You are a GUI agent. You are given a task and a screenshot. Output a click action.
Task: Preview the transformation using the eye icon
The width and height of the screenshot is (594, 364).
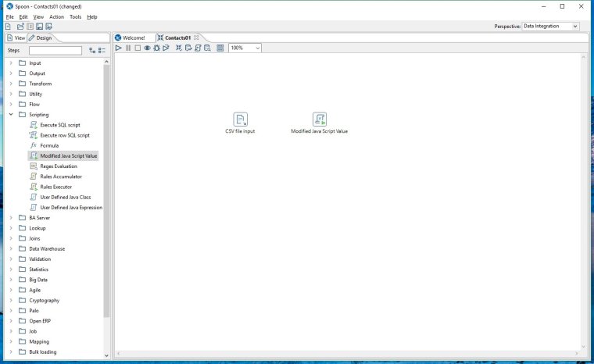click(147, 48)
